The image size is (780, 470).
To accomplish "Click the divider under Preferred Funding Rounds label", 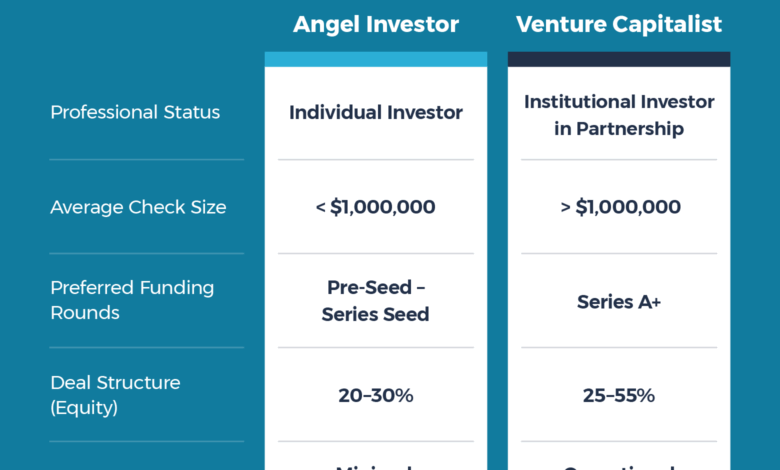I will tap(147, 348).
